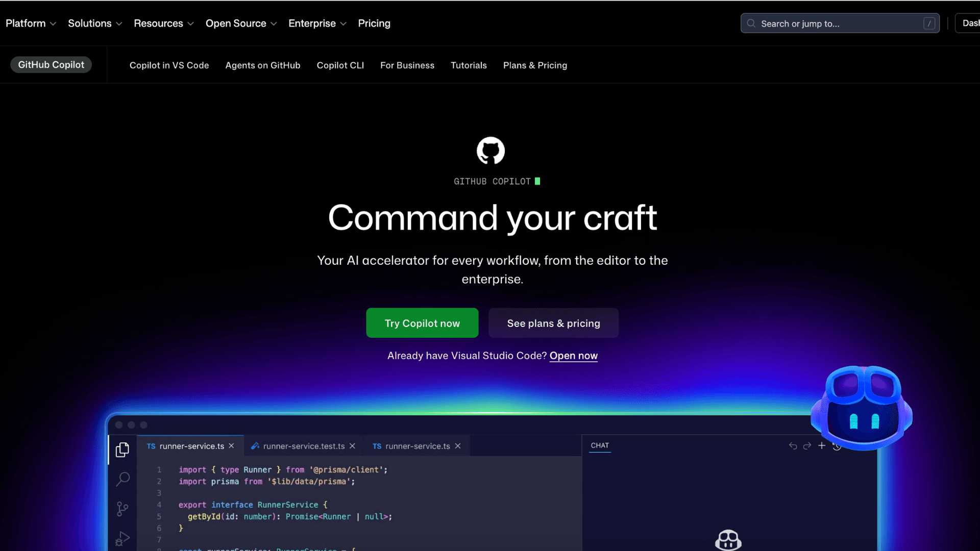Open Agents on GitHub section
The height and width of the screenshot is (551, 980).
[263, 65]
